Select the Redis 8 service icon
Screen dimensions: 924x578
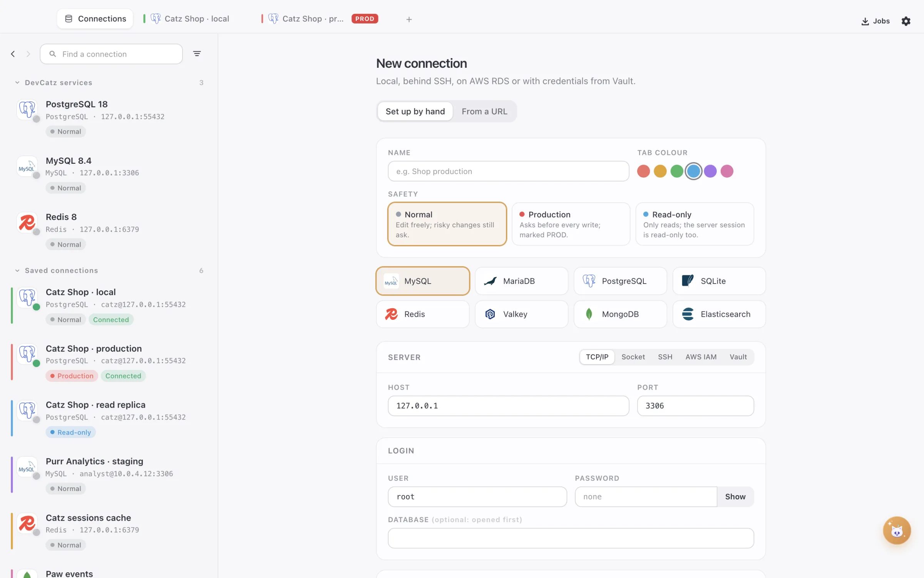tap(27, 222)
